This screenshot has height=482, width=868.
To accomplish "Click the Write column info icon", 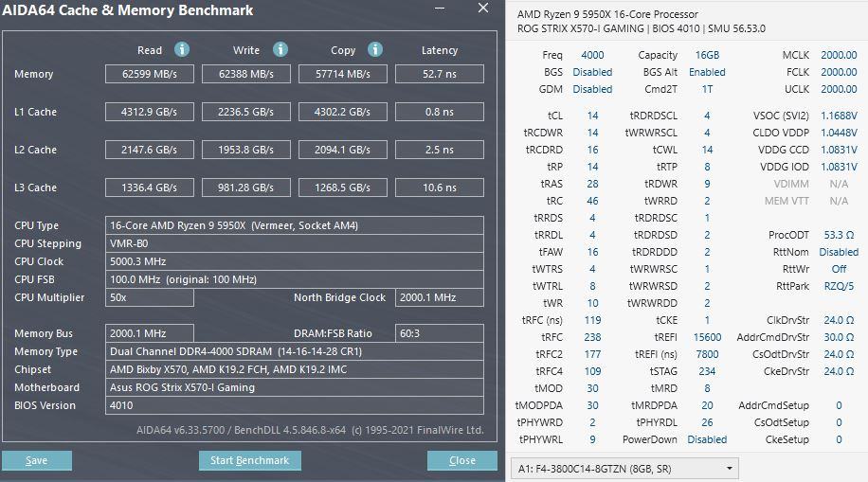I will click(280, 50).
